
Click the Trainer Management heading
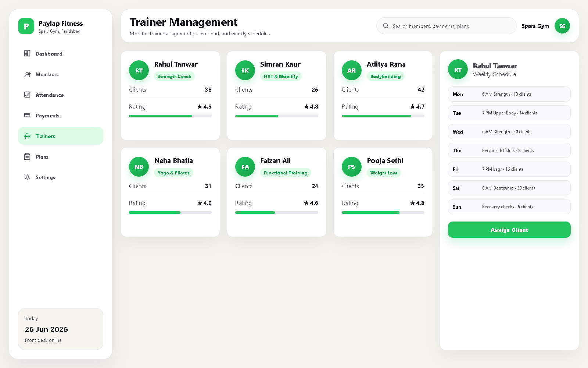(184, 22)
